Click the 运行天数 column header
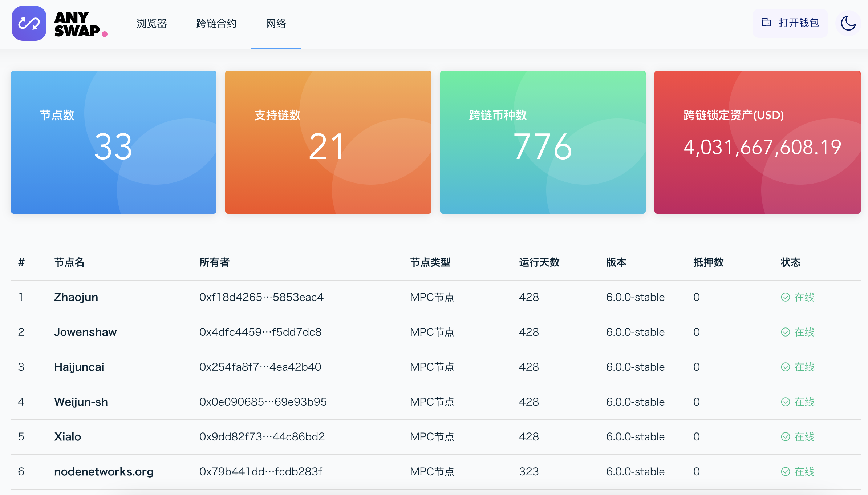 pyautogui.click(x=539, y=262)
